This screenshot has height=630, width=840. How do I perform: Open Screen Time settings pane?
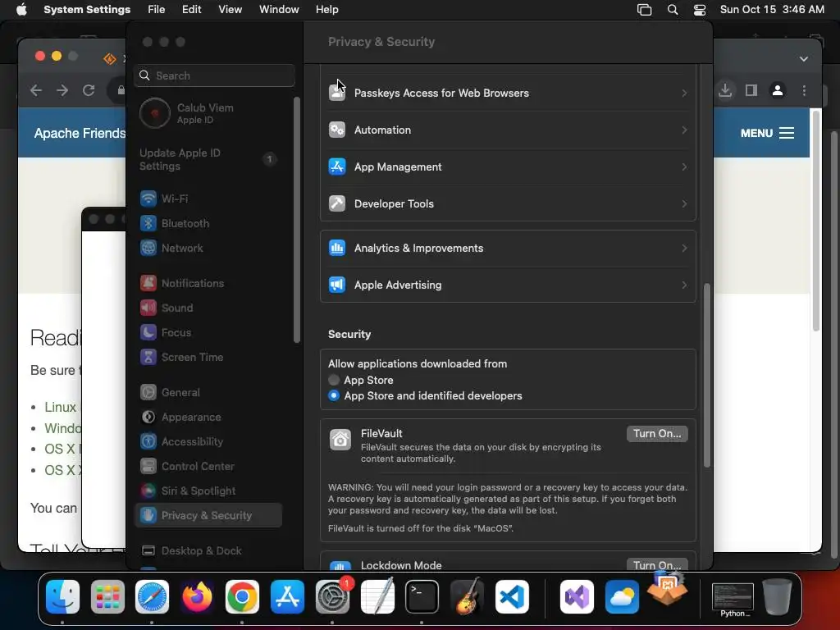208,358
